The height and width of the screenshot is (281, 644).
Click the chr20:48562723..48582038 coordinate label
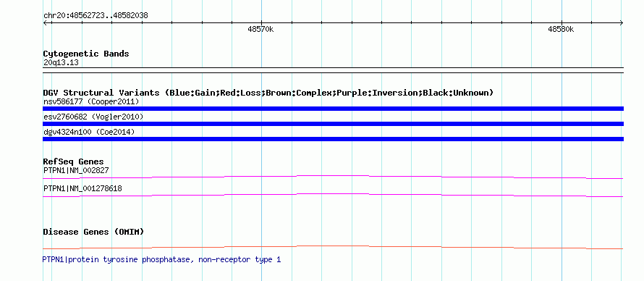click(x=96, y=16)
